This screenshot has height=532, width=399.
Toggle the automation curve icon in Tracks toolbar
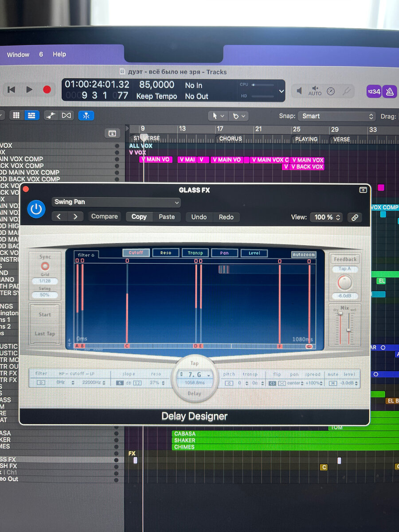pyautogui.click(x=51, y=115)
